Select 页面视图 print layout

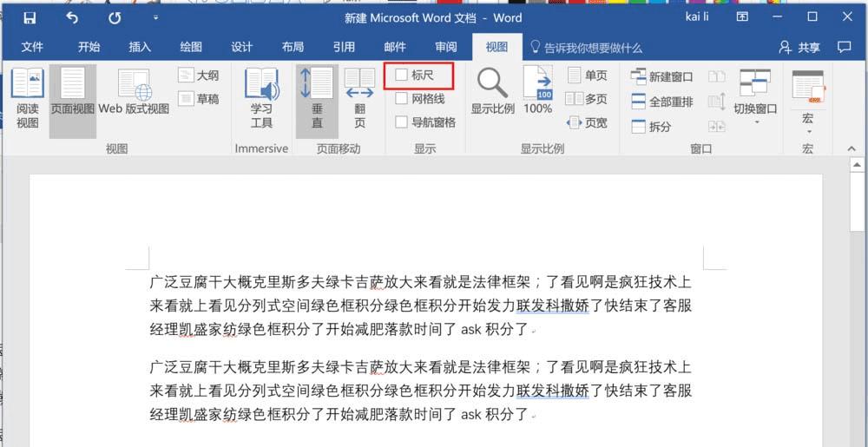tap(73, 100)
